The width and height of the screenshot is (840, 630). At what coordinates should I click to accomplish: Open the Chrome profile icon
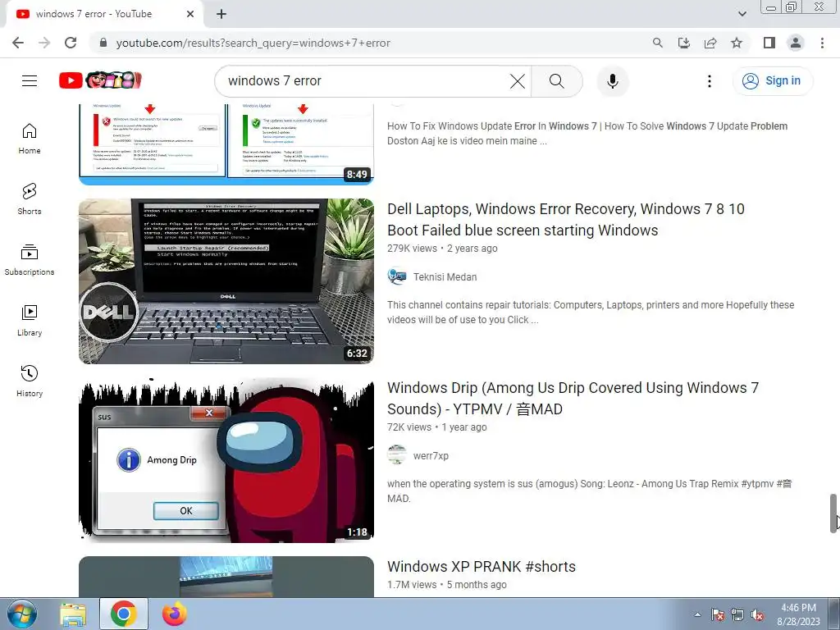796,43
